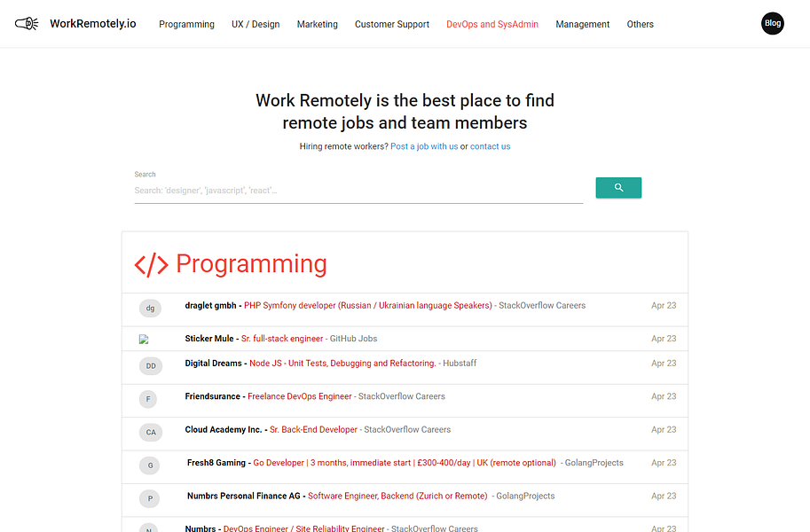Click the Sticker Mule broken logo image
The image size is (810, 532).
pos(144,340)
